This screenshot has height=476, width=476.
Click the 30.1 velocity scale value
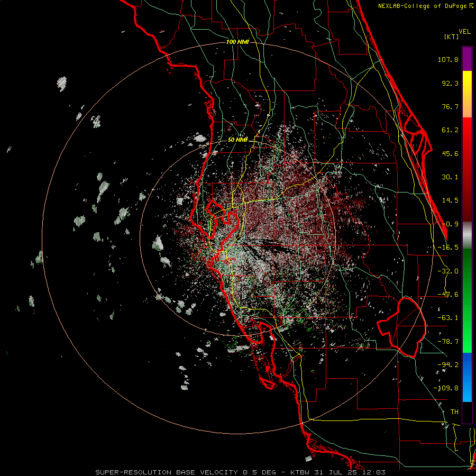[x=450, y=177]
